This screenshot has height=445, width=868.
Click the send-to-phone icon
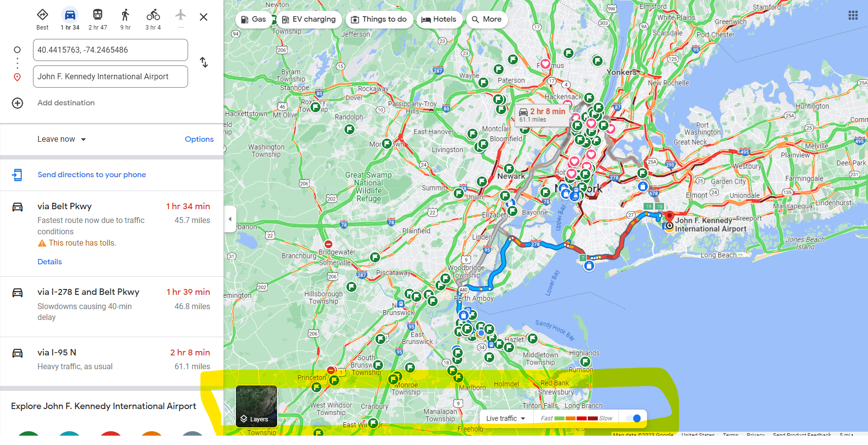click(17, 175)
